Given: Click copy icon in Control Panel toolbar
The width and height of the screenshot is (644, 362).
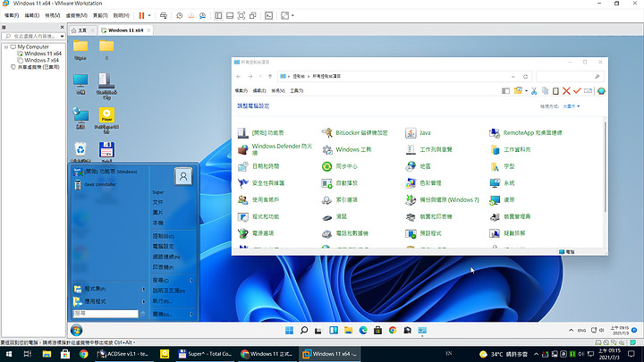Looking at the screenshot, I should tap(545, 91).
